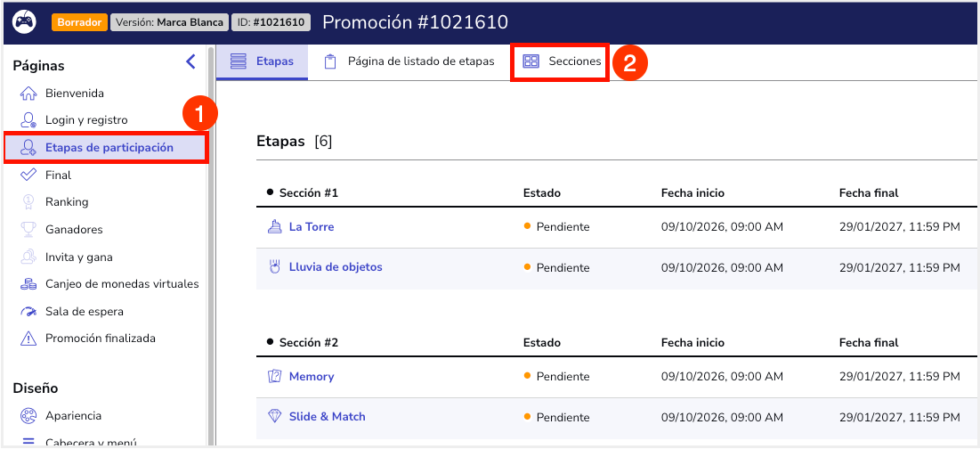
Task: Switch to the Etapas tab
Action: click(262, 61)
